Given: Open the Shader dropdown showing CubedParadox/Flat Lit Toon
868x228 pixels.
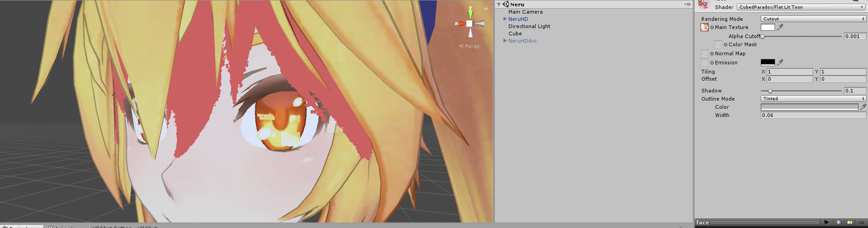Looking at the screenshot, I should click(801, 7).
